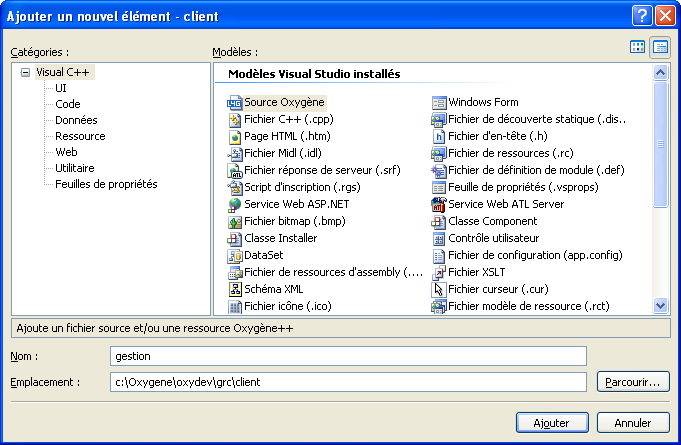This screenshot has height=445, width=681.
Task: Select the Code category
Action: coord(68,104)
